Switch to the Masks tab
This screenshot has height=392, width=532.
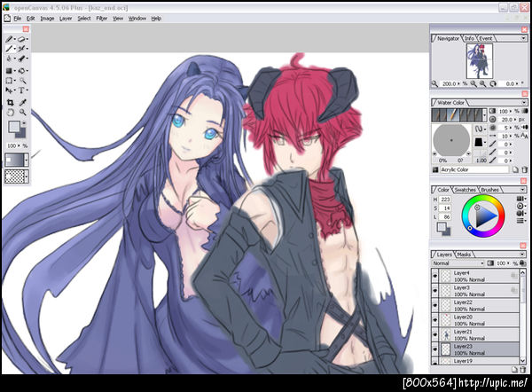tap(464, 255)
